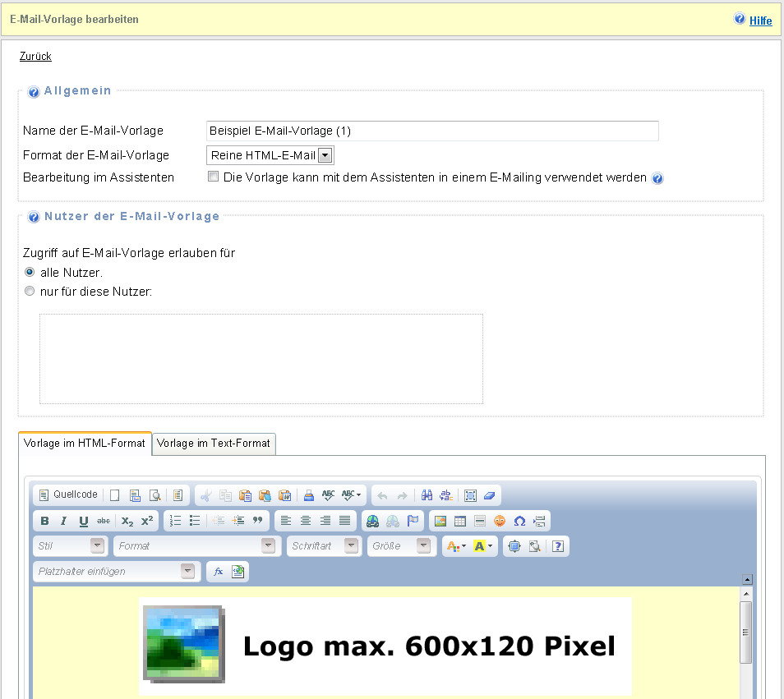This screenshot has width=784, height=699.
Task: Insert a special character (Omega)
Action: (519, 521)
